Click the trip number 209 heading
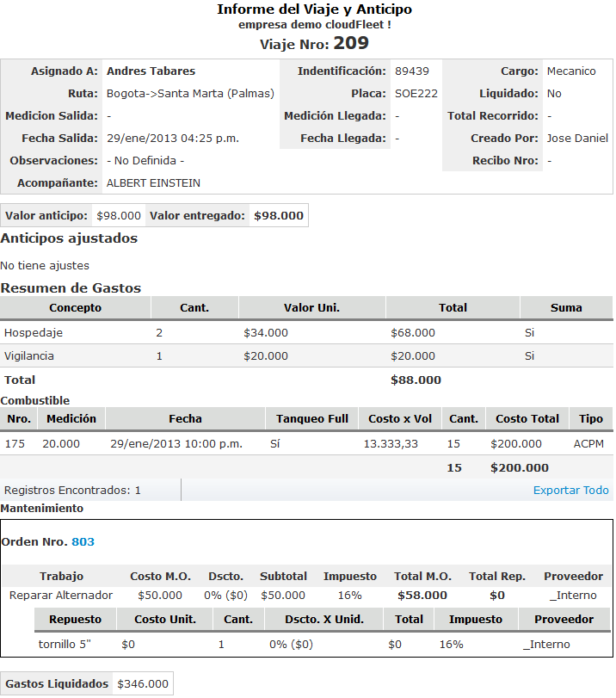This screenshot has width=616, height=698. pyautogui.click(x=351, y=44)
